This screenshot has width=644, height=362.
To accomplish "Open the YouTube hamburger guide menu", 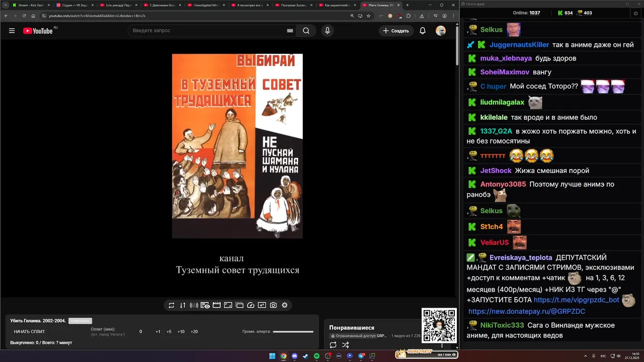I will 12,31.
